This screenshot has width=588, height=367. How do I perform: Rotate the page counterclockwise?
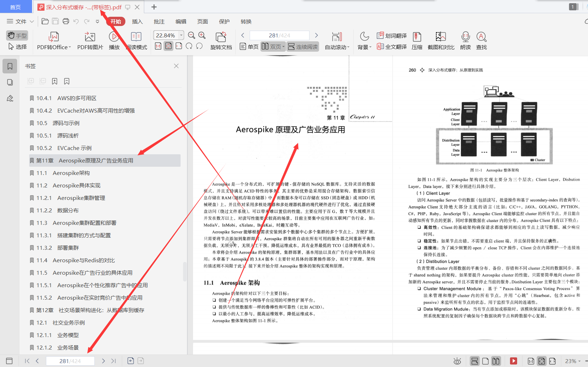coord(199,46)
